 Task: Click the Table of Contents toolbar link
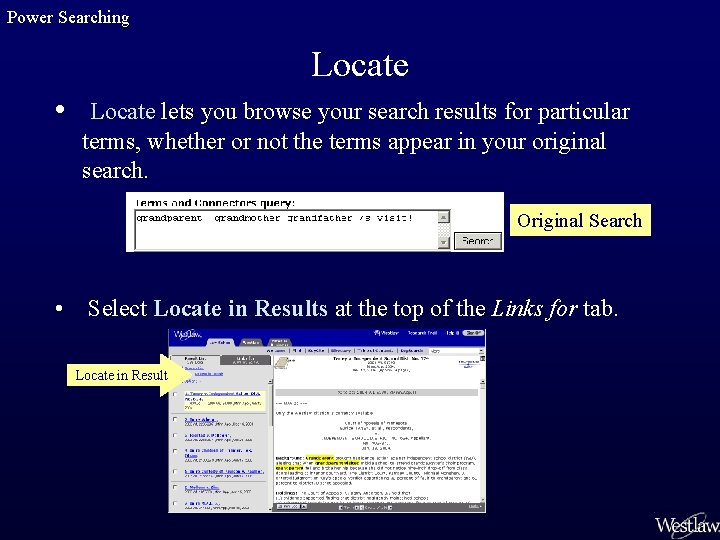376,350
